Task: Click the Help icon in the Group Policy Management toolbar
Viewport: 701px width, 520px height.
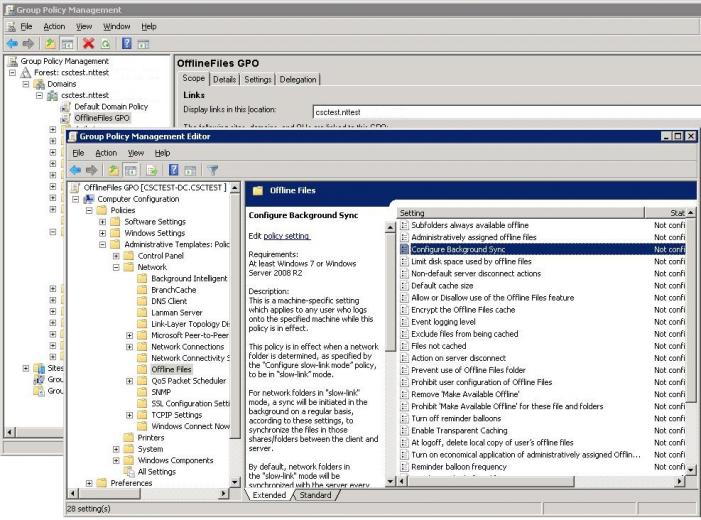Action: 127,43
